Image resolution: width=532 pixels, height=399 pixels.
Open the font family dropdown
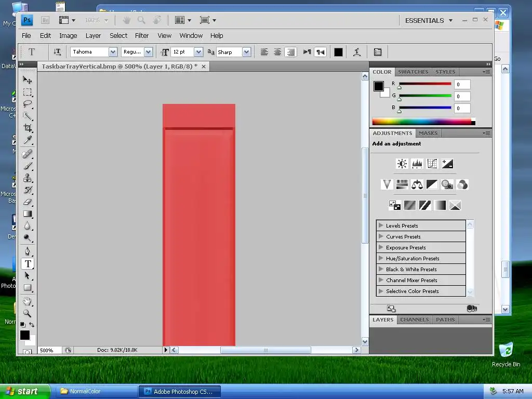[113, 52]
